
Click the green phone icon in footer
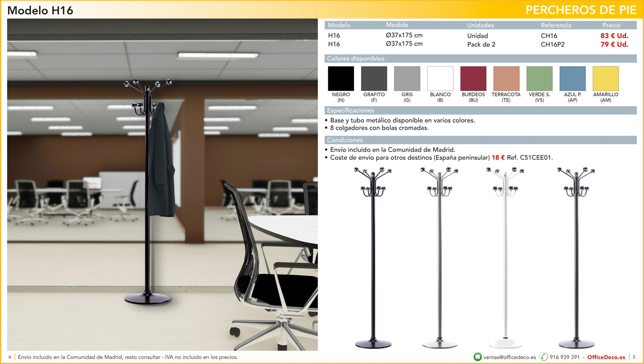(544, 357)
